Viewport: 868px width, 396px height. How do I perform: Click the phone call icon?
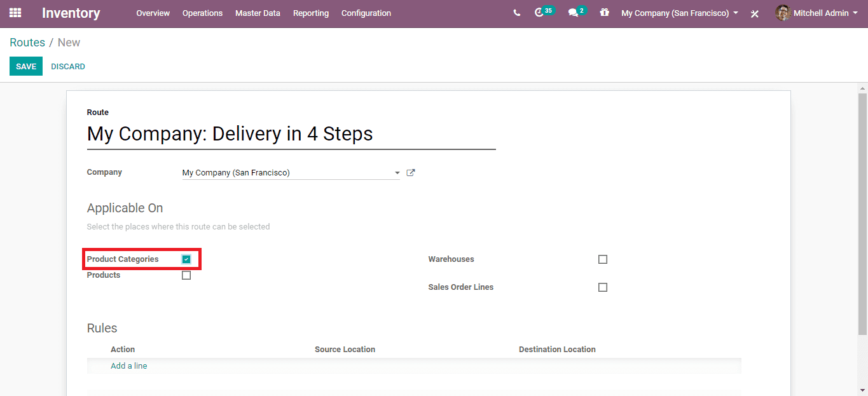pyautogui.click(x=516, y=13)
